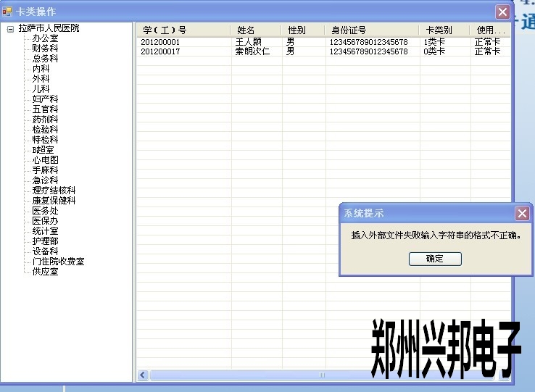Select the 总务科 department

coord(46,59)
